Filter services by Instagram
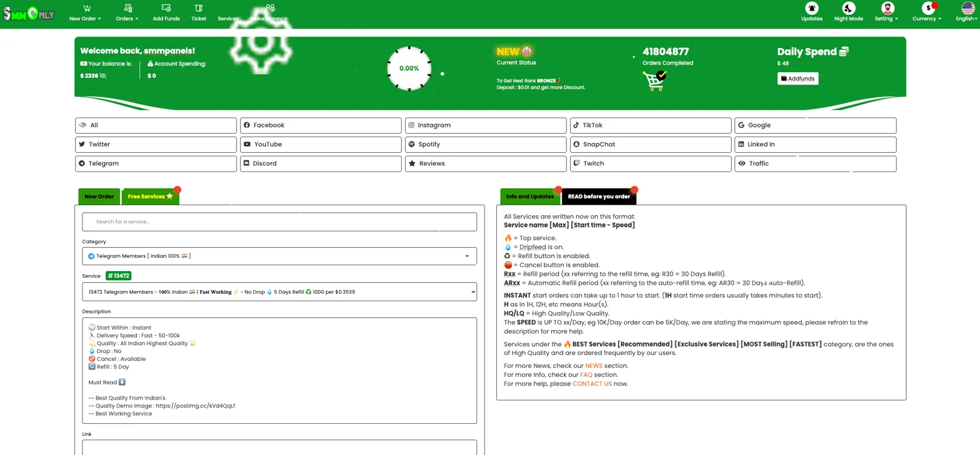 coord(485,125)
